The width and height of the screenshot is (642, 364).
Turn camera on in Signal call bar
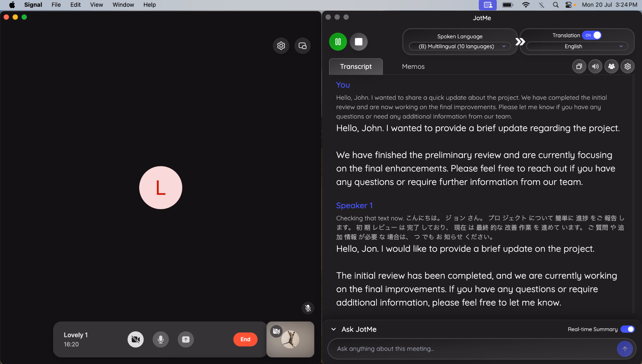click(x=135, y=339)
